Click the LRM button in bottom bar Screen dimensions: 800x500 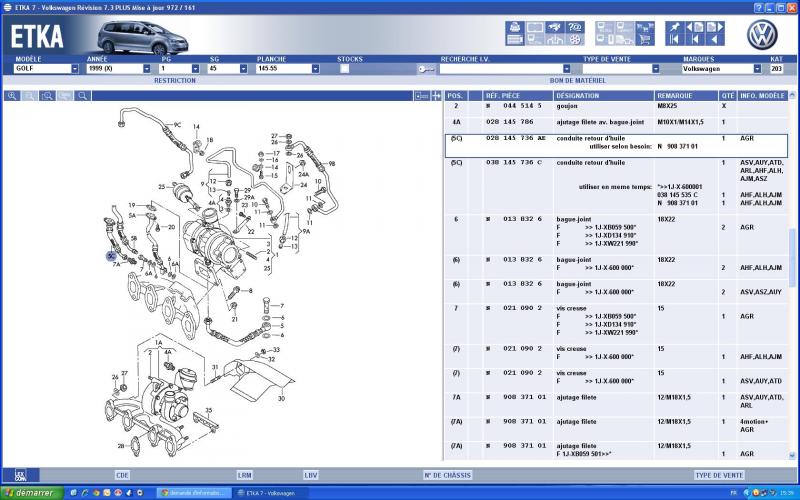click(244, 475)
